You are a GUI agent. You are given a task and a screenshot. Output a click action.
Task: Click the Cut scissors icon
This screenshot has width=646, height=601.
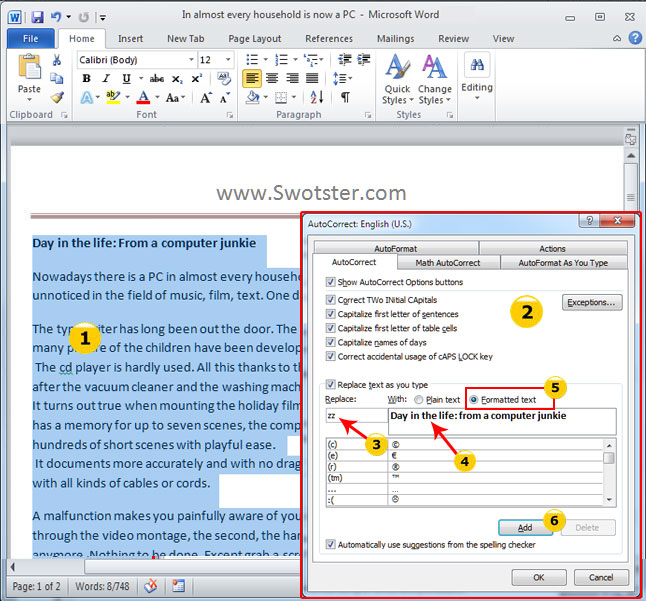click(x=57, y=61)
